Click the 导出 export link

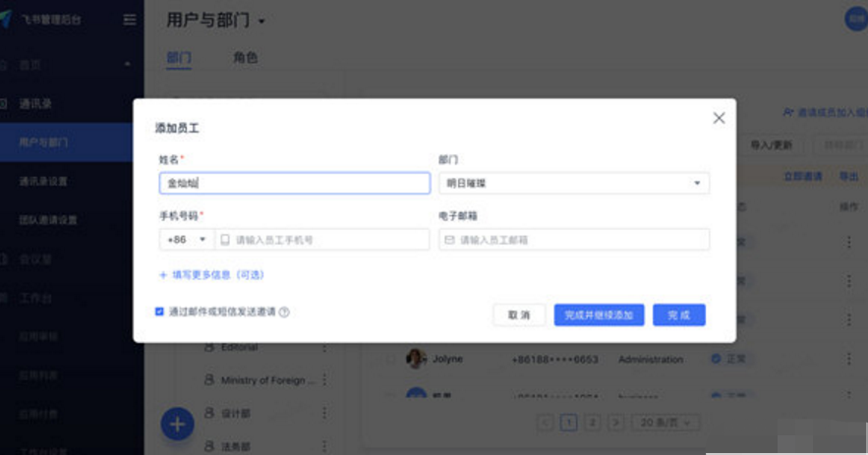(848, 177)
